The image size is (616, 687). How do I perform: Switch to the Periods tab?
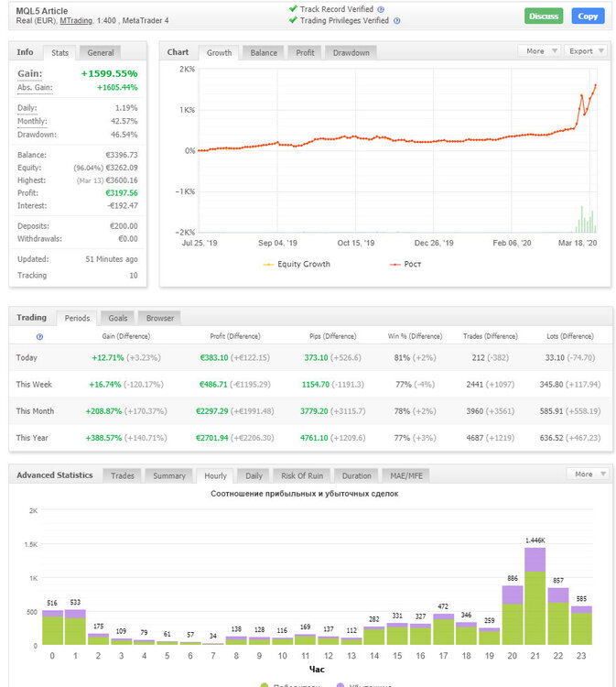77,318
